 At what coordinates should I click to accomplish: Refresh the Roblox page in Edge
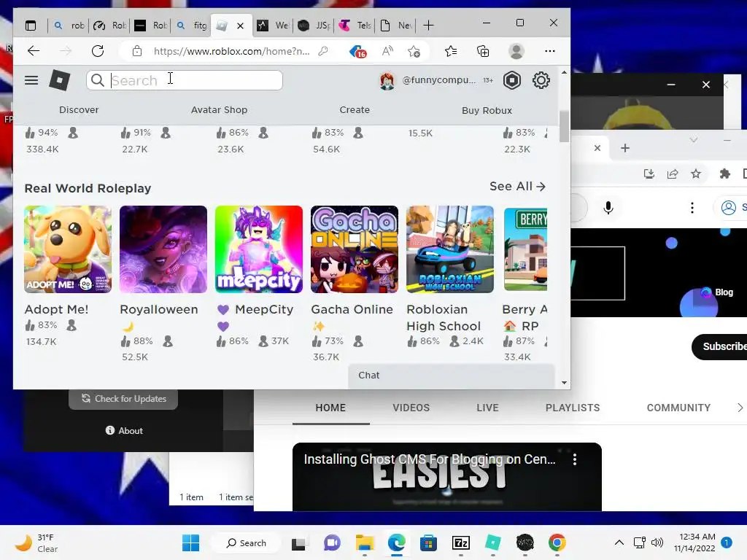98,51
